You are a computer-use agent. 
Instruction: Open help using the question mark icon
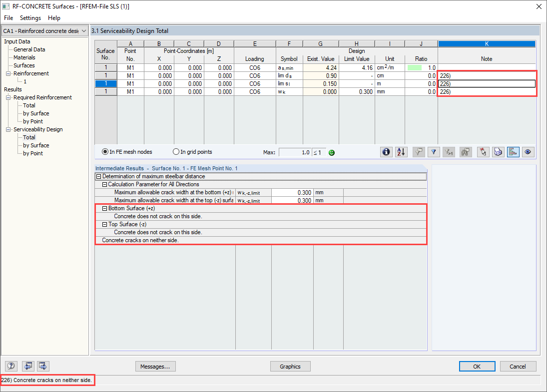click(10, 366)
